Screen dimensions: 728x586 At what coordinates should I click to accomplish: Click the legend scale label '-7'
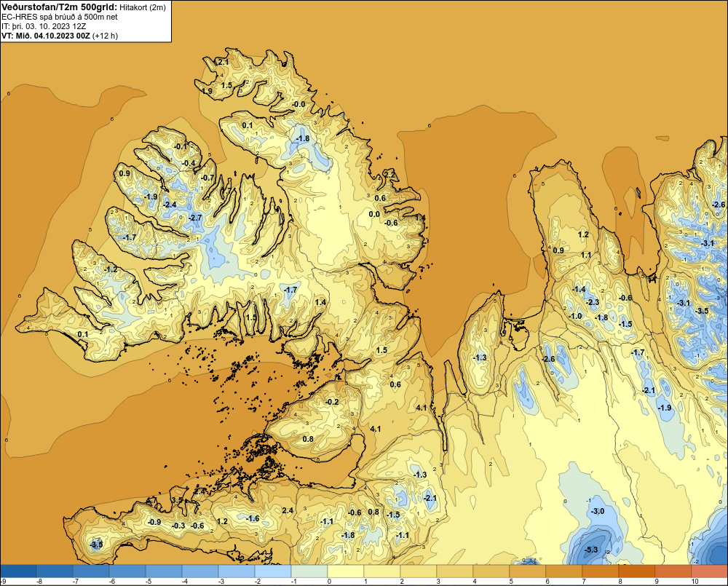[x=75, y=582]
